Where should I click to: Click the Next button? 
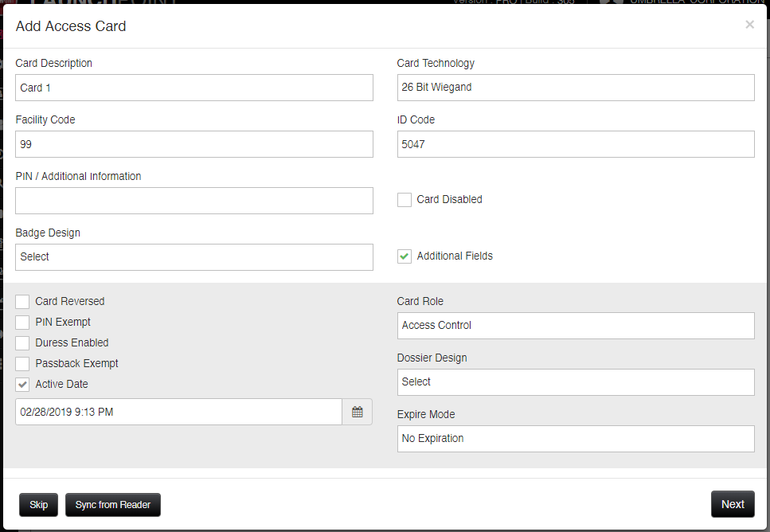tap(732, 504)
